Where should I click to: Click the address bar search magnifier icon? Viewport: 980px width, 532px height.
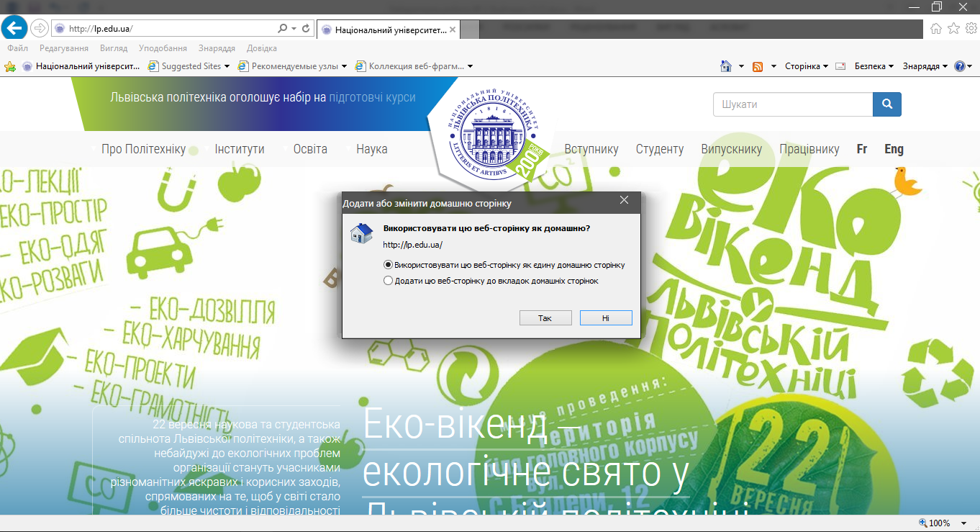click(x=282, y=28)
